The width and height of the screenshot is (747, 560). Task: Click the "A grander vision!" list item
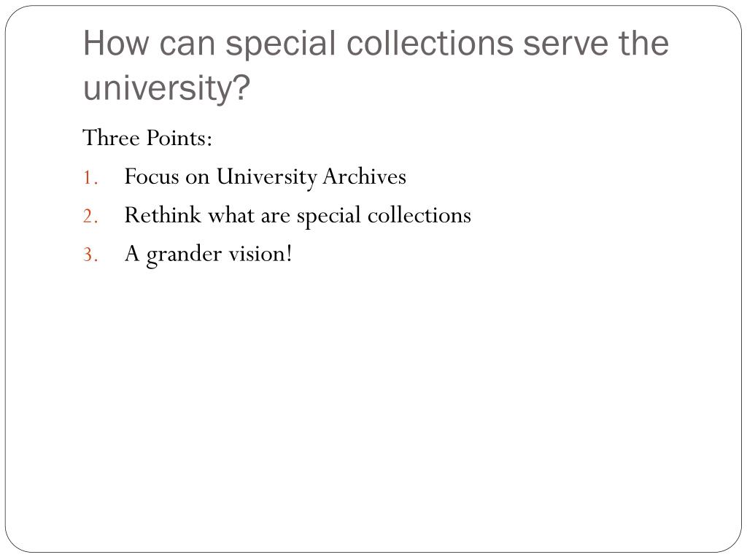[208, 254]
